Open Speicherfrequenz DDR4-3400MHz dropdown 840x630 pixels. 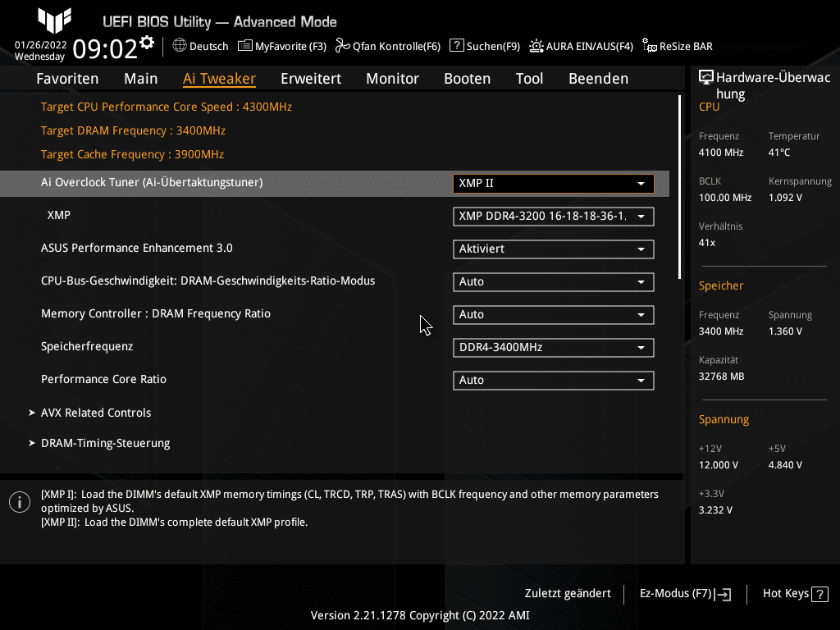(554, 348)
